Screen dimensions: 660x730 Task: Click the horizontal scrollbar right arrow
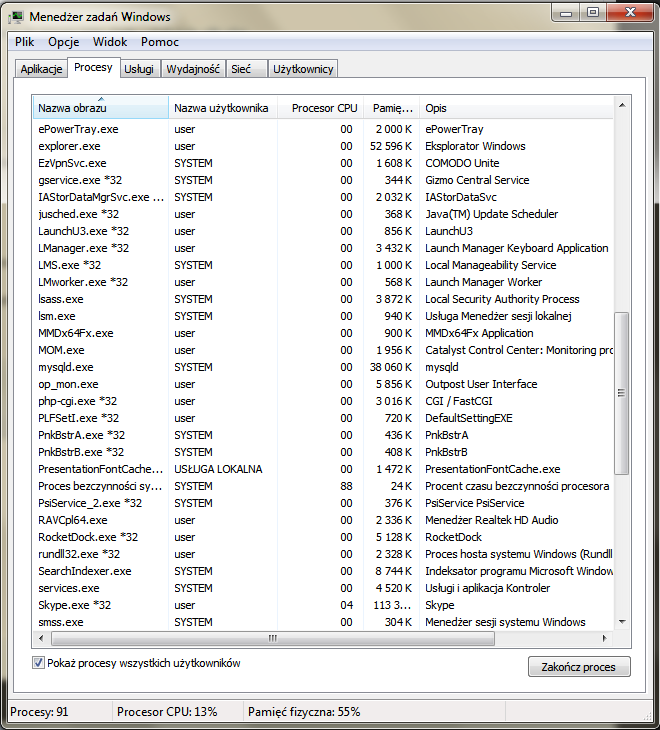point(605,638)
